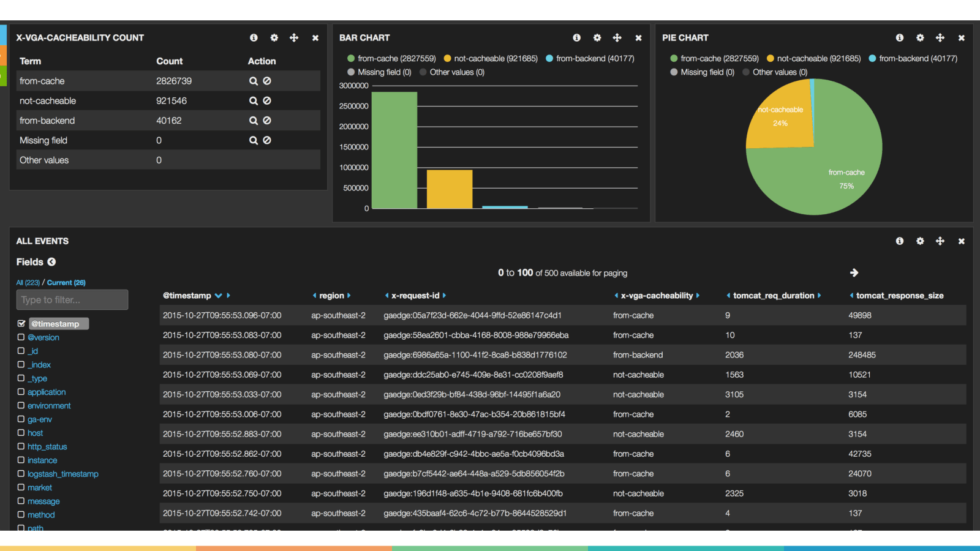Move x-request-id column left with arrow
980x551 pixels.
386,296
